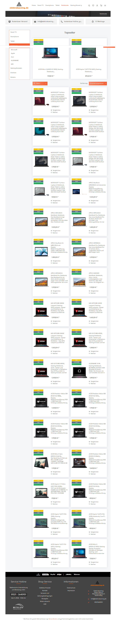
Task: Open the Filtern dropdown
Action: [40, 84]
